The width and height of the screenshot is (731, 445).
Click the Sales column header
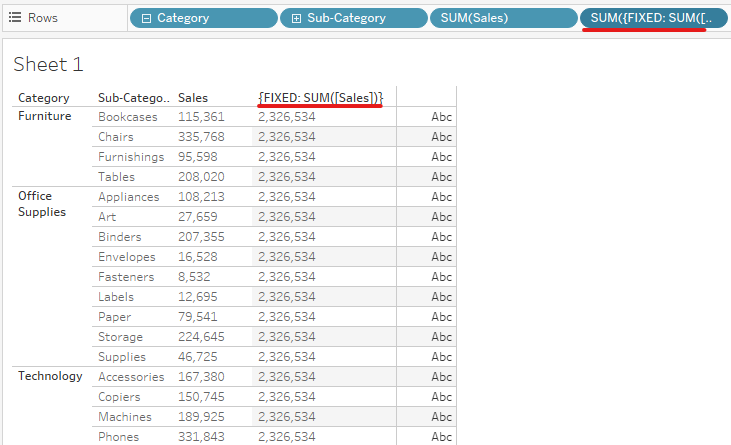pos(193,98)
